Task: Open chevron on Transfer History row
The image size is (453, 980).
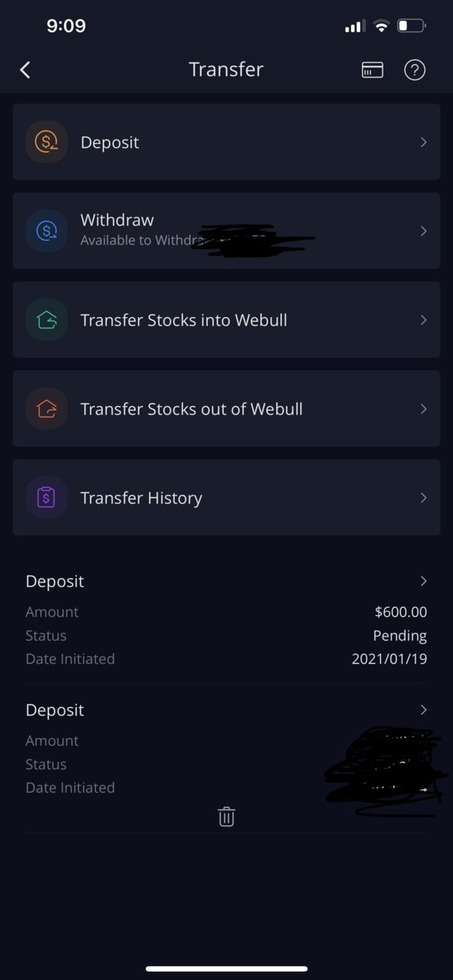Action: 423,497
